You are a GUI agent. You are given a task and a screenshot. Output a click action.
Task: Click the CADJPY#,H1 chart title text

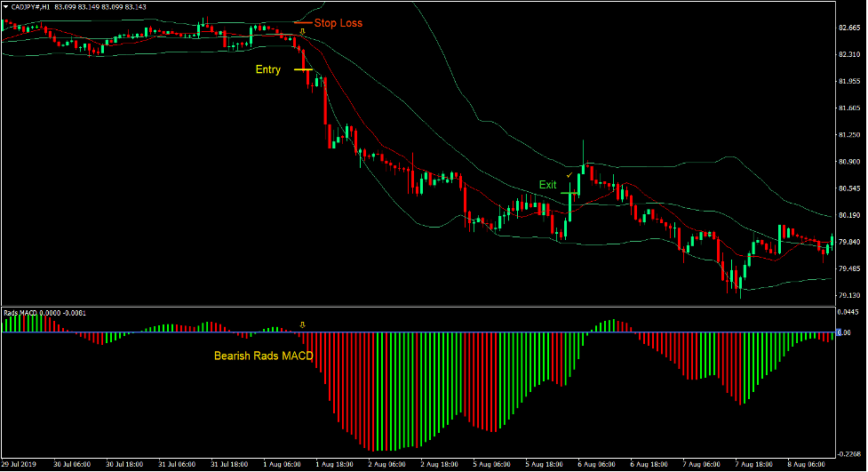click(32, 7)
